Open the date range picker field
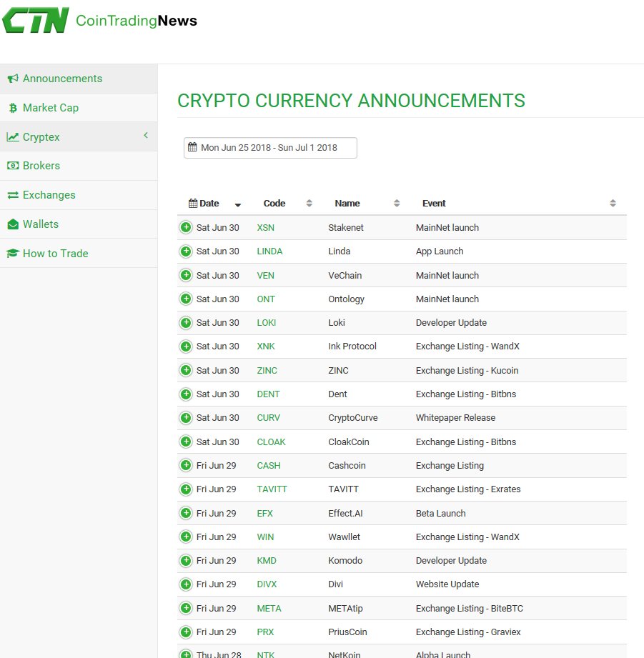Viewport: 644px width, 658px height. 270,148
